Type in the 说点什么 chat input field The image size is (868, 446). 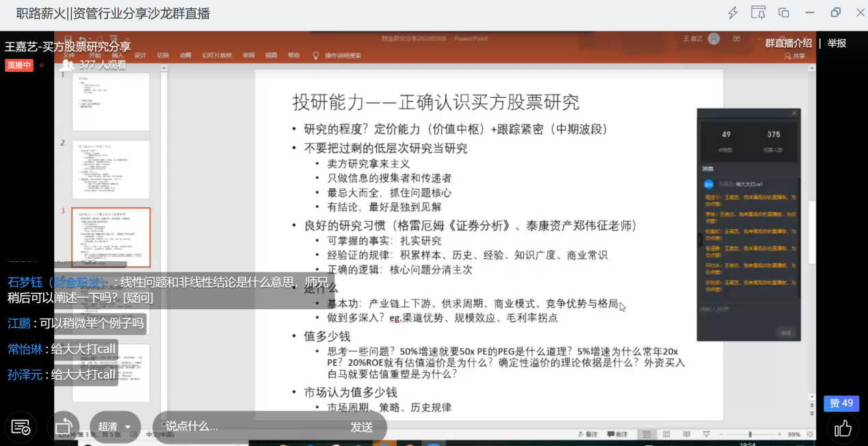coord(246,427)
